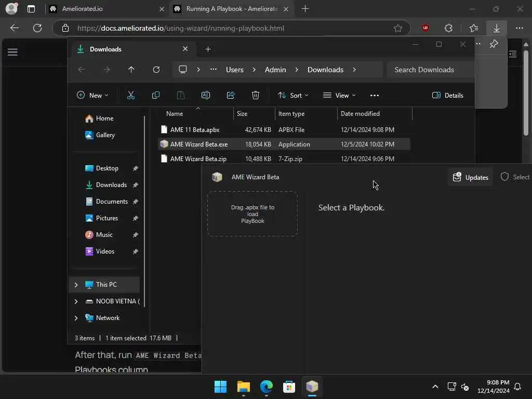Open Edge tab actions menu icon
The height and width of the screenshot is (399, 532).
tap(31, 9)
